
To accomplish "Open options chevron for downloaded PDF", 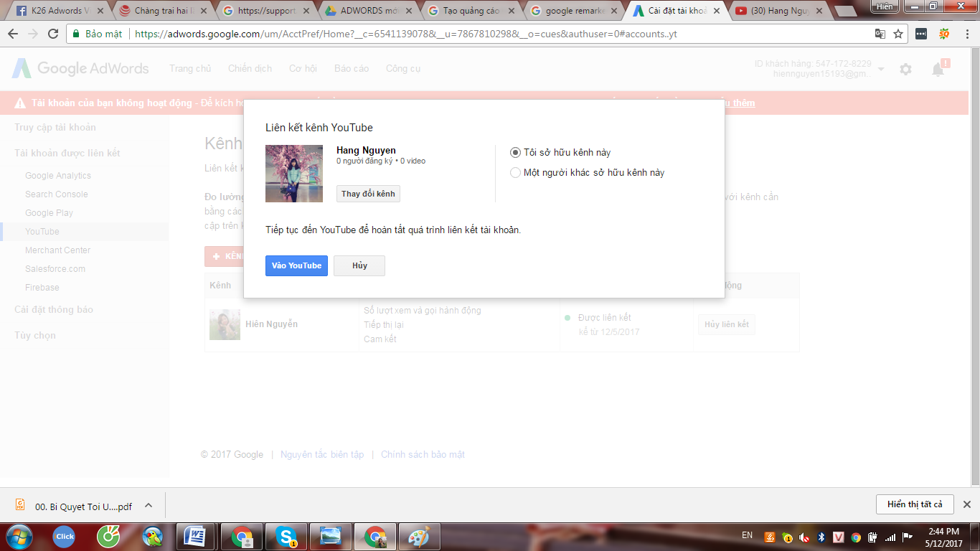I will tap(149, 505).
